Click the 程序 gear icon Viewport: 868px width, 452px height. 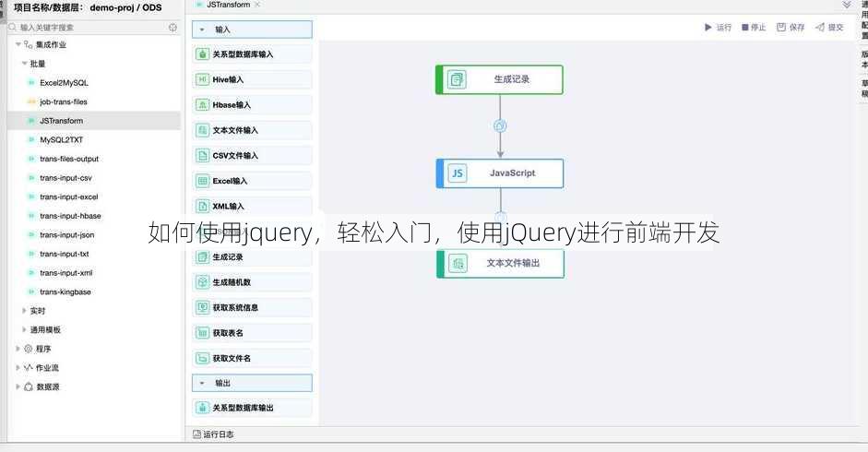click(29, 349)
